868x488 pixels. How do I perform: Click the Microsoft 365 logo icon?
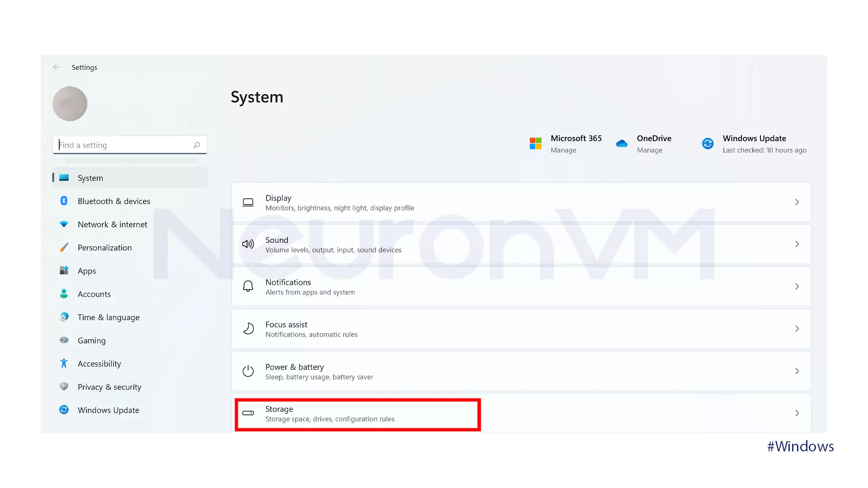pyautogui.click(x=535, y=144)
